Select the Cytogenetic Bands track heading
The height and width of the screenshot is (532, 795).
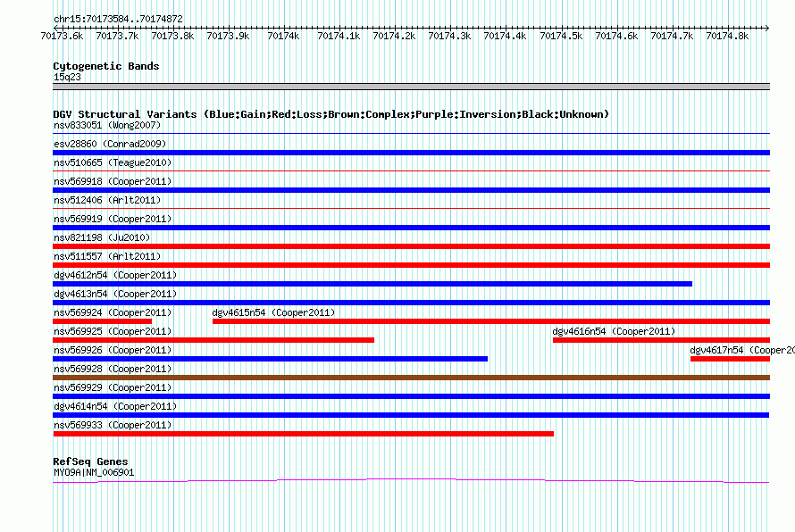coord(106,66)
